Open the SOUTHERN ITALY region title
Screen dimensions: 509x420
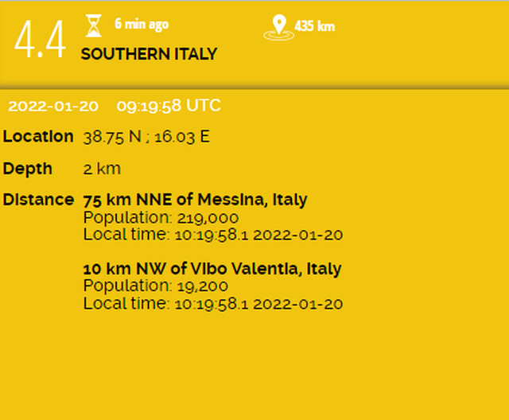pos(149,54)
